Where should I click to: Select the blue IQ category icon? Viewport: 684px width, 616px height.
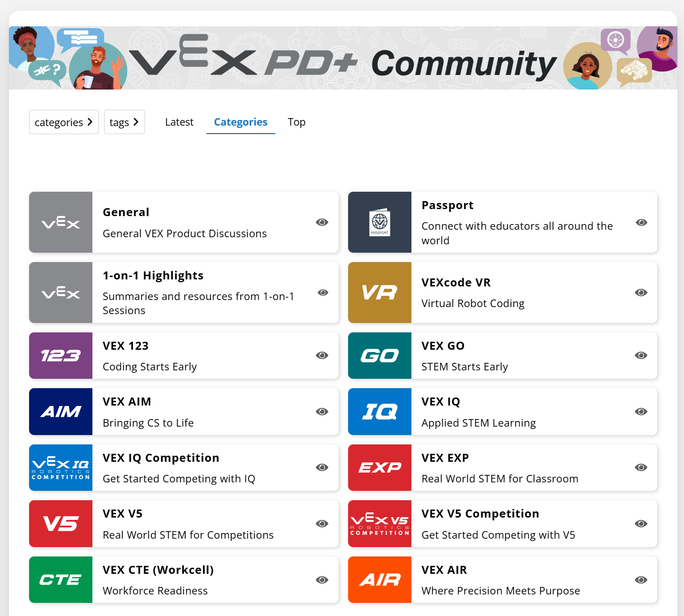point(380,412)
